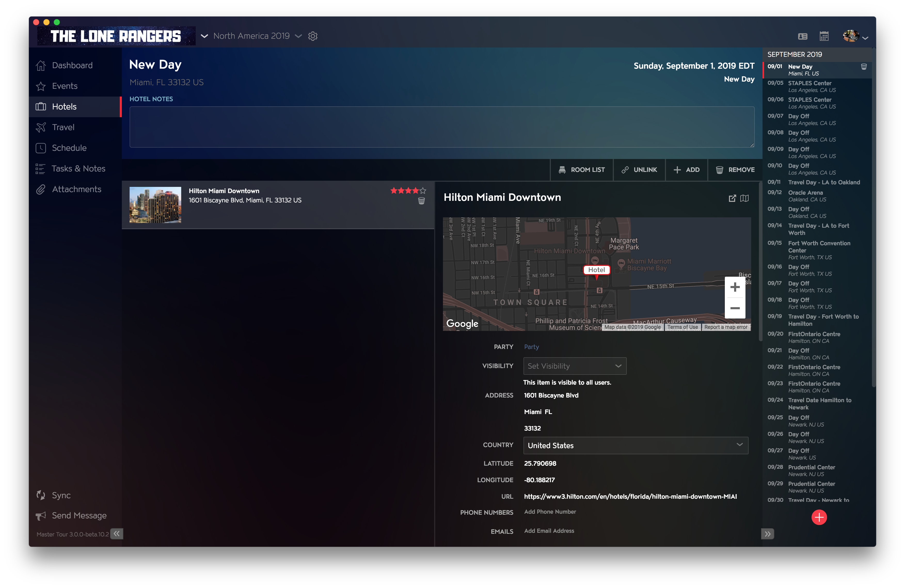905x588 pixels.
Task: Set hotel rating to one star
Action: click(x=394, y=190)
